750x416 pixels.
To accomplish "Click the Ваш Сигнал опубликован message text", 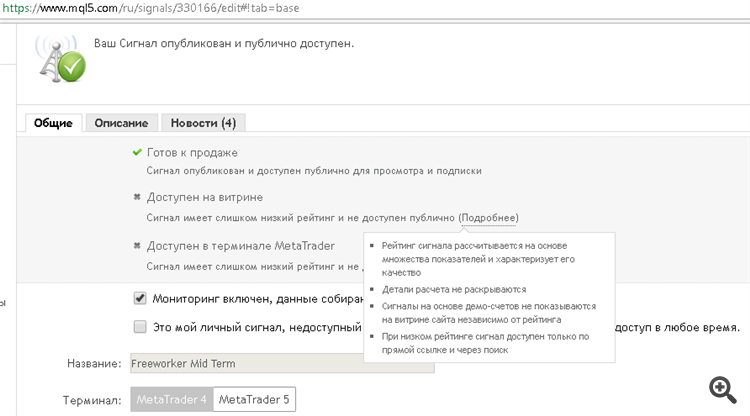I will [224, 44].
